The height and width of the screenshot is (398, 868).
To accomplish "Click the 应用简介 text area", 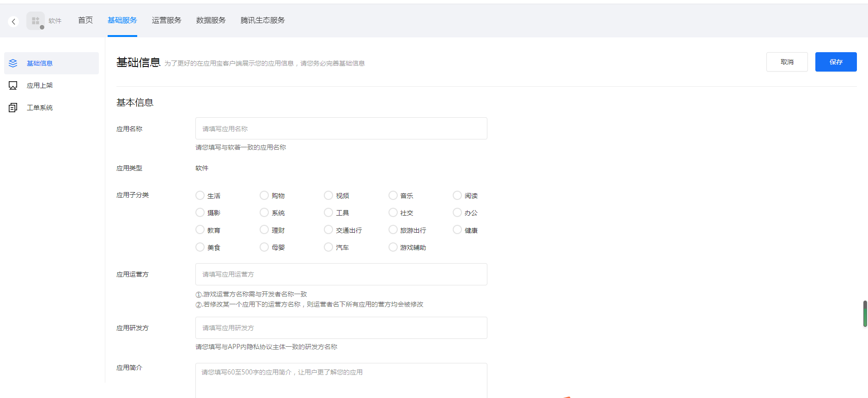I will click(341, 380).
